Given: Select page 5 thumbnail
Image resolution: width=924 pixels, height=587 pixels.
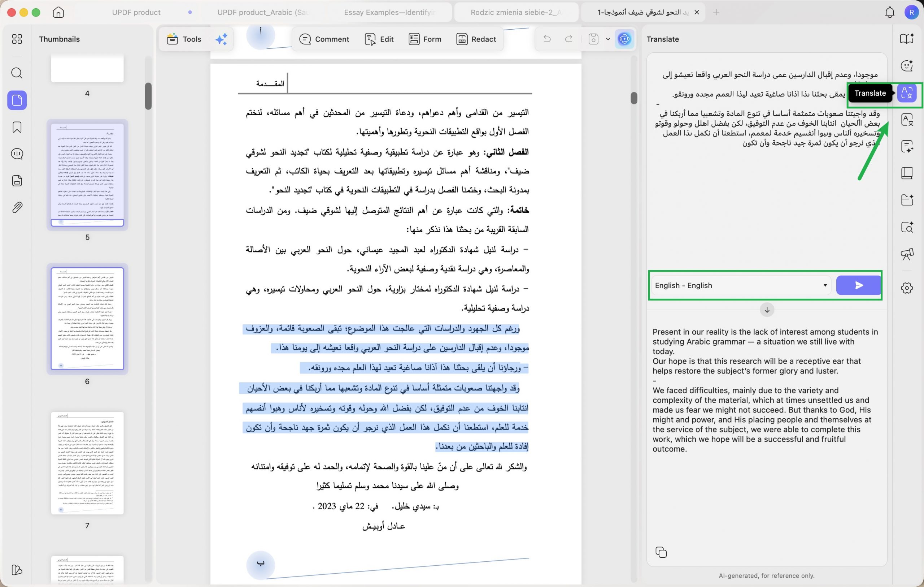Looking at the screenshot, I should click(x=87, y=175).
